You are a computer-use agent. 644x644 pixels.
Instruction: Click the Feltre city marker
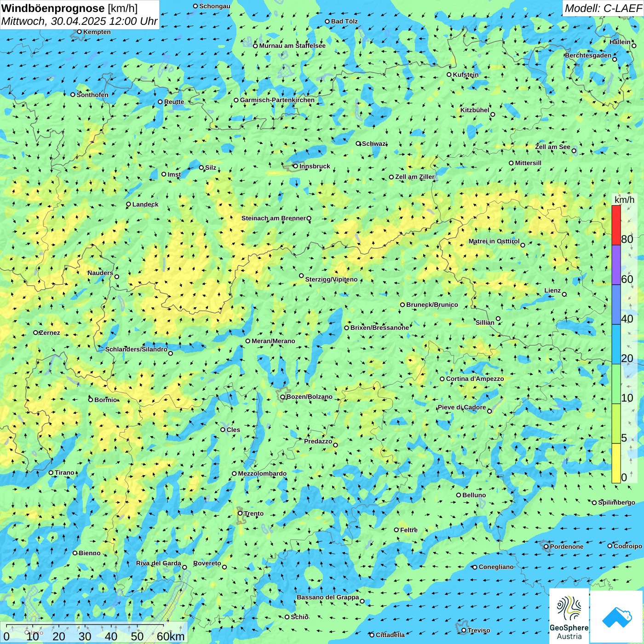(396, 530)
